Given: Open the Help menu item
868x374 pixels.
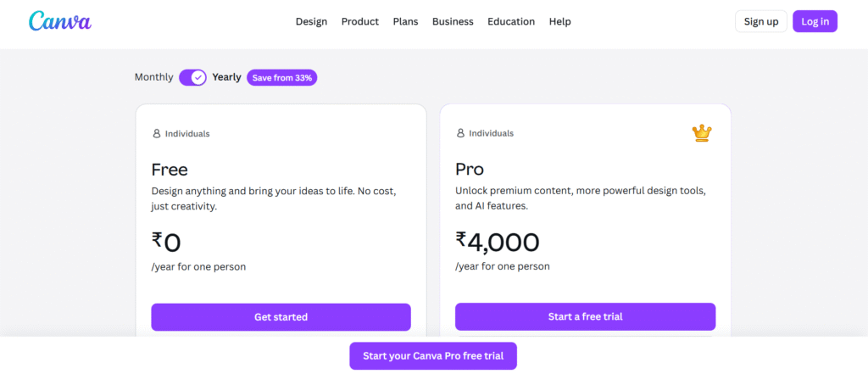Looking at the screenshot, I should pos(560,22).
